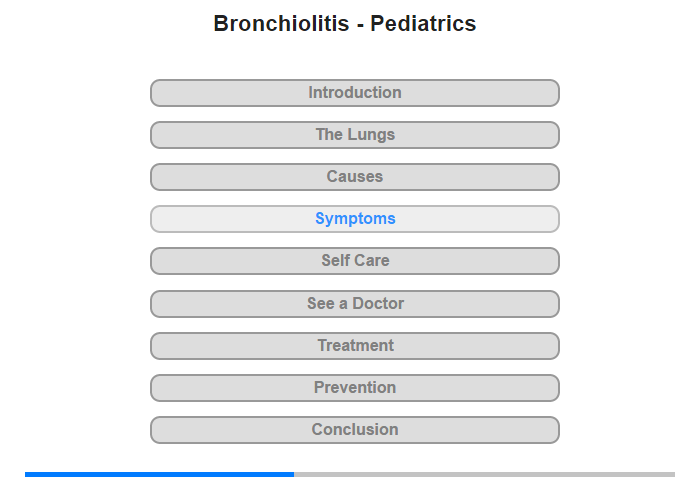Viewport: 700px width, 480px height.
Task: Navigate to the Self Care section
Action: point(354,261)
